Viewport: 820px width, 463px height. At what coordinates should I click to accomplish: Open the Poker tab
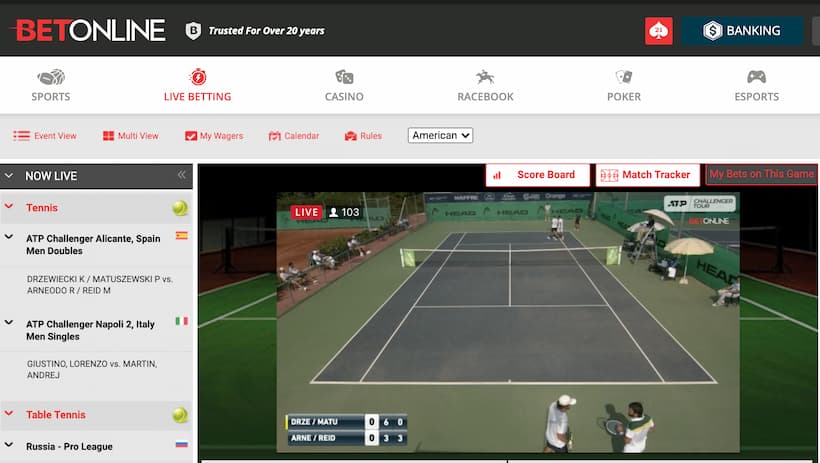[623, 85]
